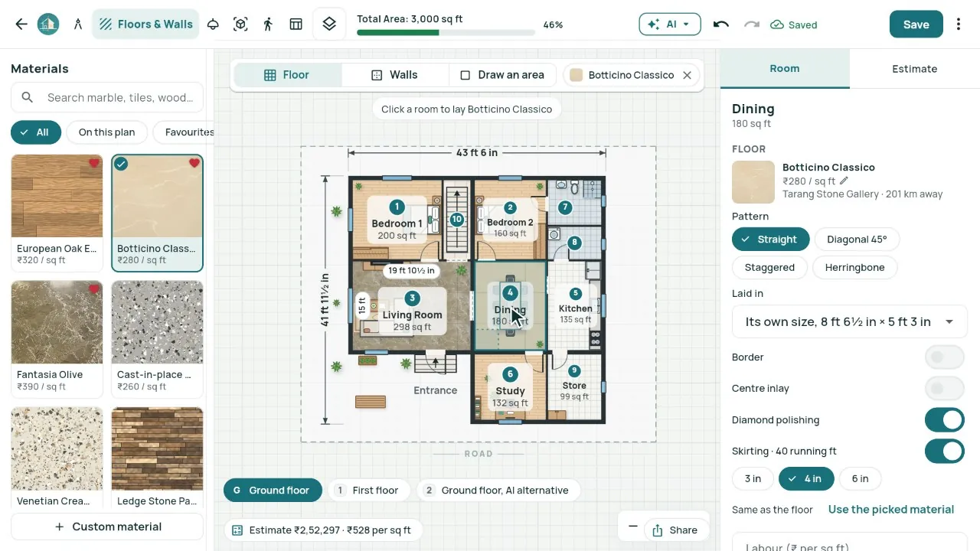Disable Diamond polishing toggle
The width and height of the screenshot is (980, 551).
coord(944,420)
